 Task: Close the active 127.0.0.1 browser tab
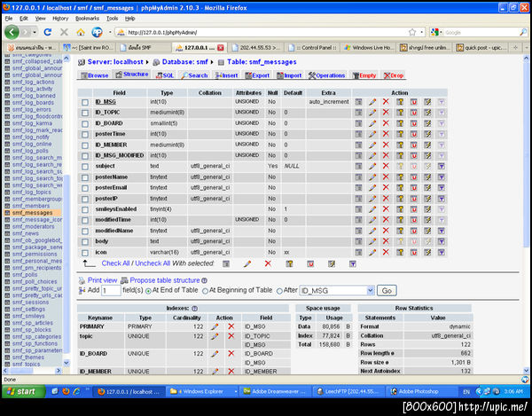(x=221, y=48)
